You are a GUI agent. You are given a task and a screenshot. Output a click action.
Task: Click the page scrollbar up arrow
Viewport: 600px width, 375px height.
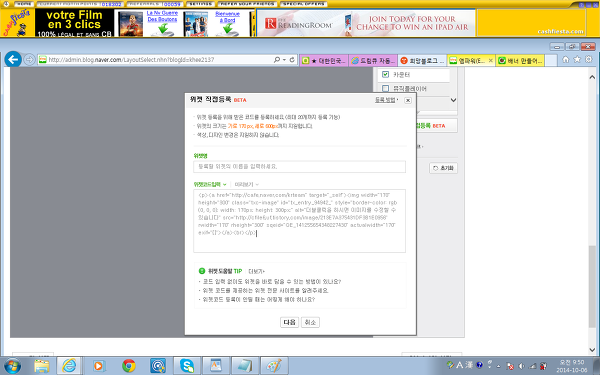(592, 77)
